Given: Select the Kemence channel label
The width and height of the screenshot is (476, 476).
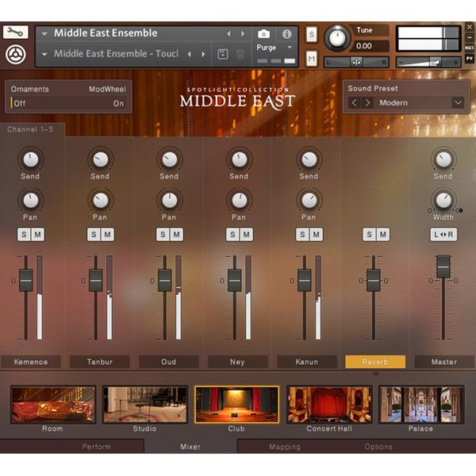Looking at the screenshot, I should [31, 362].
